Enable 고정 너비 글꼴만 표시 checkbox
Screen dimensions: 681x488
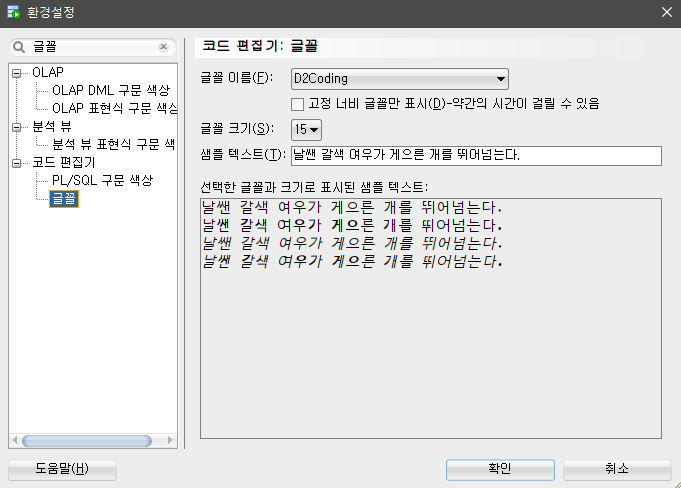pos(298,104)
